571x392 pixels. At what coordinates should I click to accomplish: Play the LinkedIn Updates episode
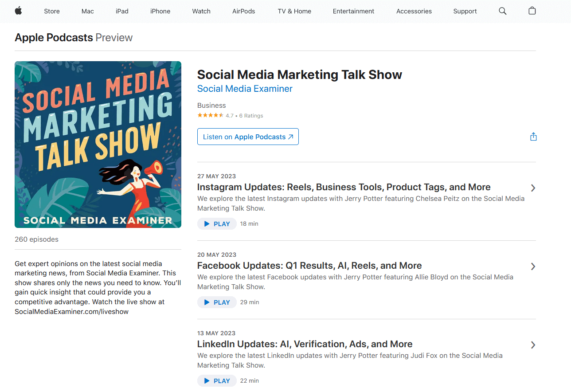pyautogui.click(x=217, y=381)
